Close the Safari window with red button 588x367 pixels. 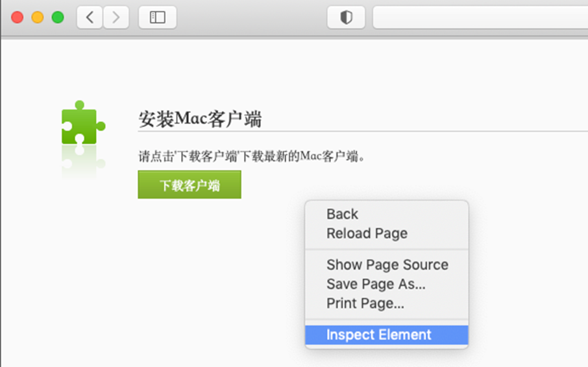click(x=18, y=18)
